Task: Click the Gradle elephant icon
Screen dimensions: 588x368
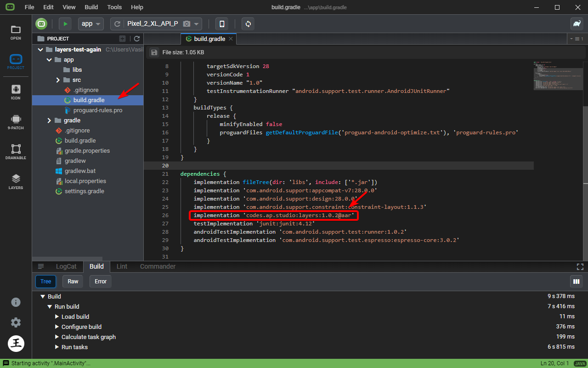Action: [577, 24]
